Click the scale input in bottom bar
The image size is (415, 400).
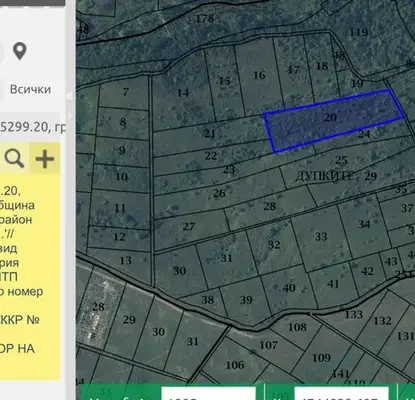pos(209,393)
